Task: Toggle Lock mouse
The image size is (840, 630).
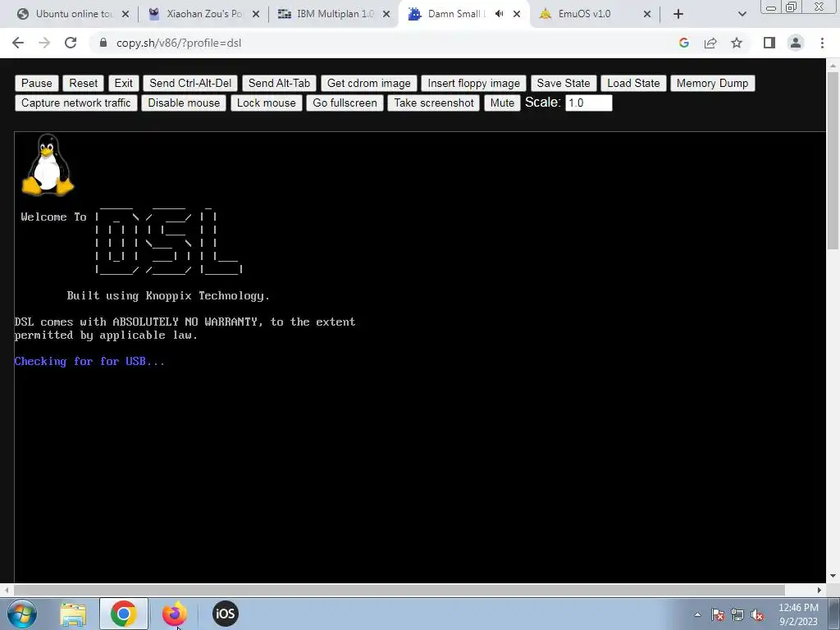Action: pyautogui.click(x=267, y=103)
